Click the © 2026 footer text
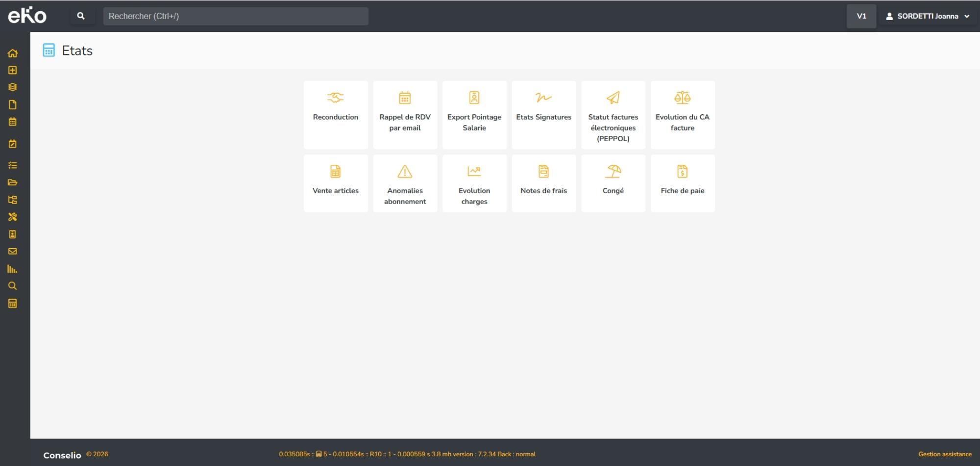This screenshot has height=466, width=980. tap(97, 454)
